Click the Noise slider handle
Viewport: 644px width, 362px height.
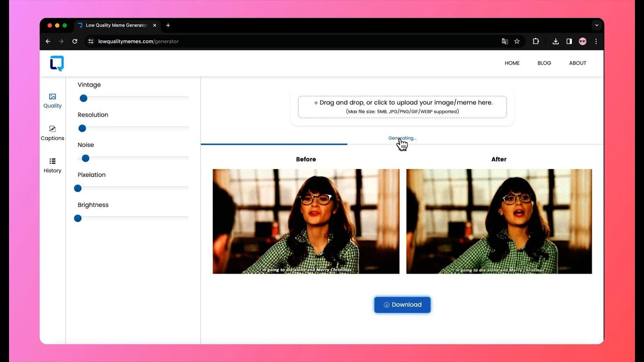[x=86, y=158]
